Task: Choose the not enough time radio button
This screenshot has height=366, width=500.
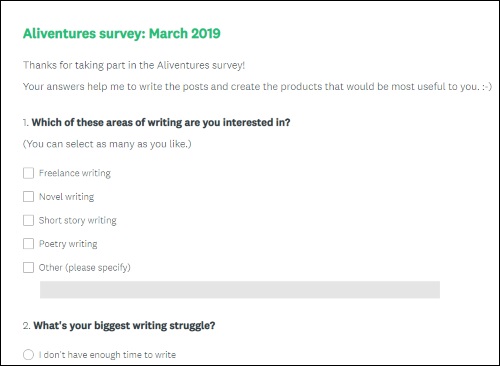Action: [28, 354]
